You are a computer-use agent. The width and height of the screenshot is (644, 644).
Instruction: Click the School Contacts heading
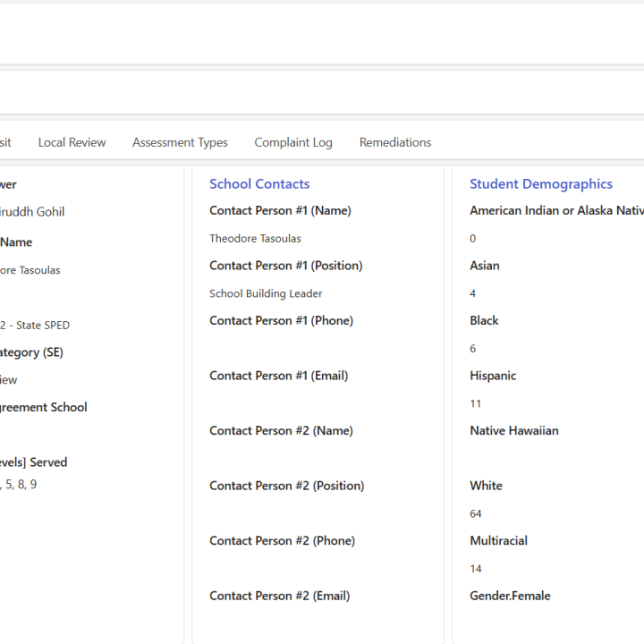point(259,184)
